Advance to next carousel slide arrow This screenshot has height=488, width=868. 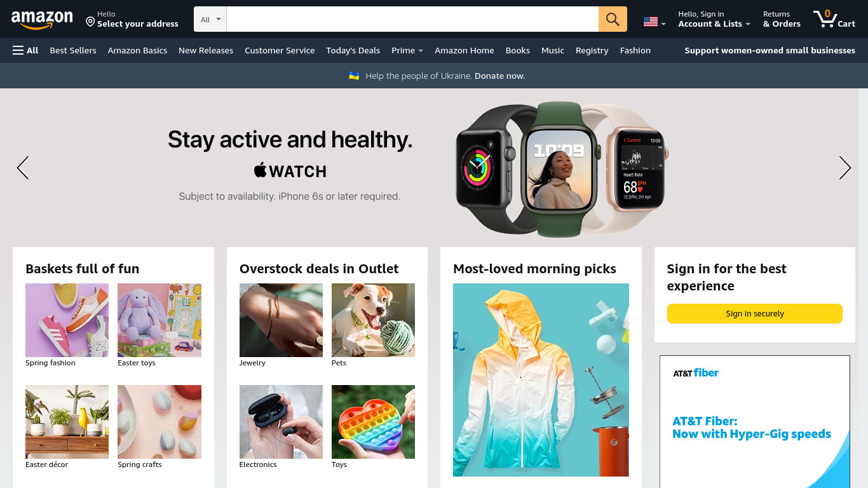click(844, 168)
